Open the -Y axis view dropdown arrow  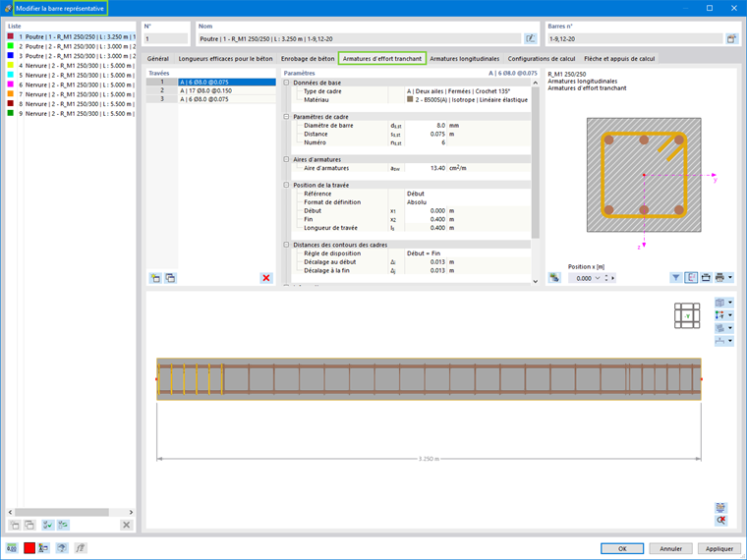[730, 315]
